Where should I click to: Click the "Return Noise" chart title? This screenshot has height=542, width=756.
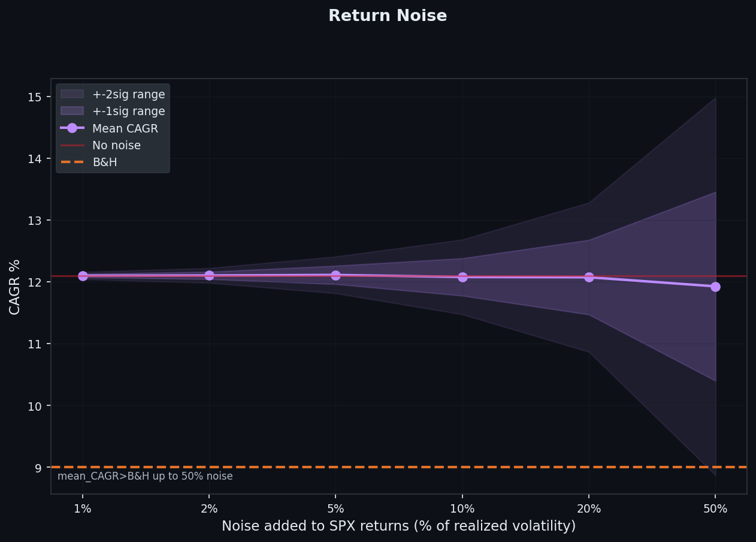pos(388,16)
